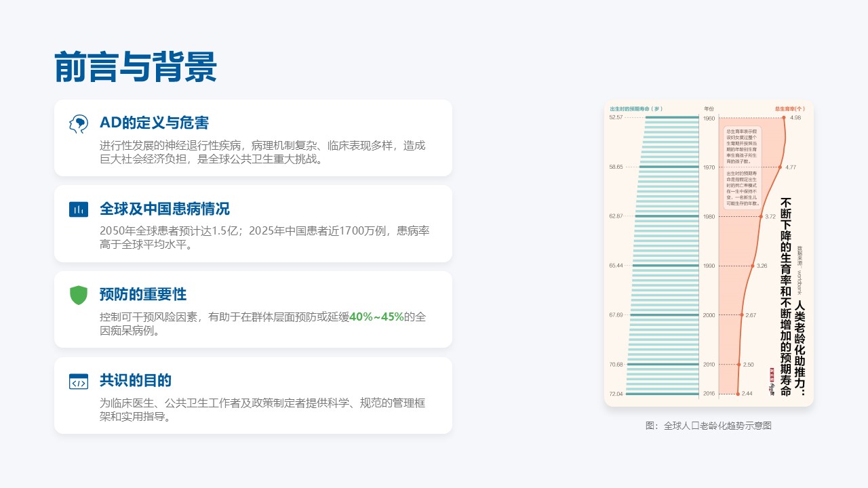This screenshot has height=488, width=868.
Task: Click the brain head icon beside AD的定义与危害
Action: tap(79, 123)
